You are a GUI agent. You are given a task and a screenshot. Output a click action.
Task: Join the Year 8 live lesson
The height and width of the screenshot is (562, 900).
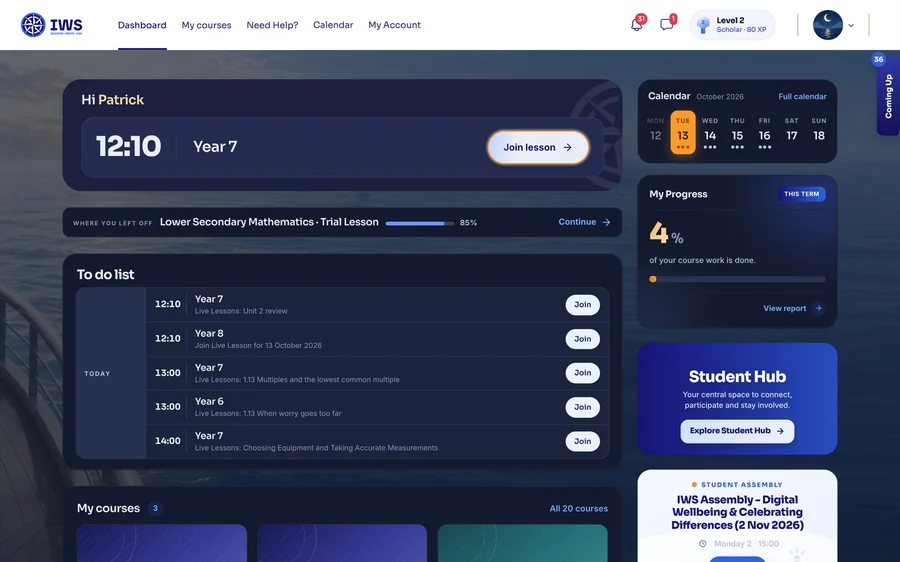pyautogui.click(x=583, y=339)
